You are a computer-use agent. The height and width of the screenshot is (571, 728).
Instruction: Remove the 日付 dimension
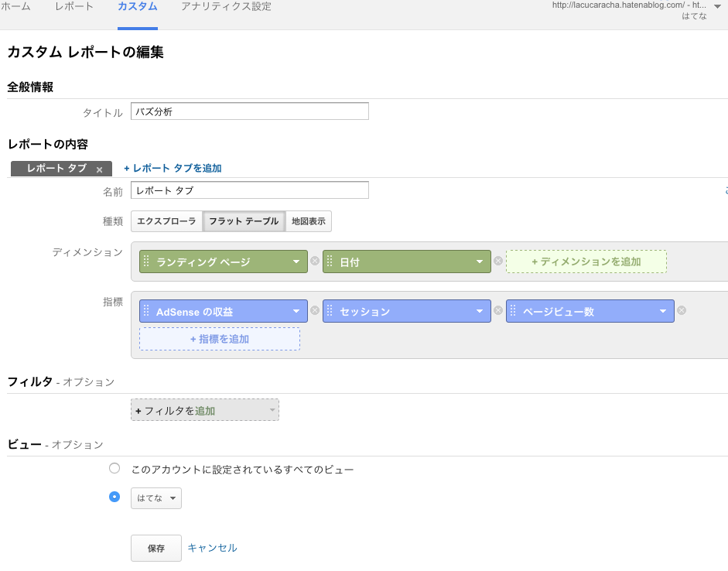coord(498,262)
